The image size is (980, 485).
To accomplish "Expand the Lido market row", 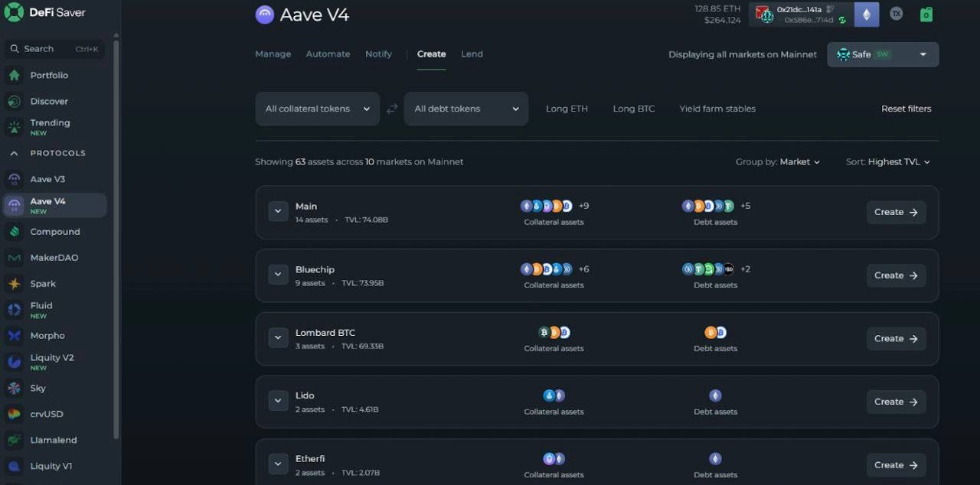I will (x=278, y=402).
